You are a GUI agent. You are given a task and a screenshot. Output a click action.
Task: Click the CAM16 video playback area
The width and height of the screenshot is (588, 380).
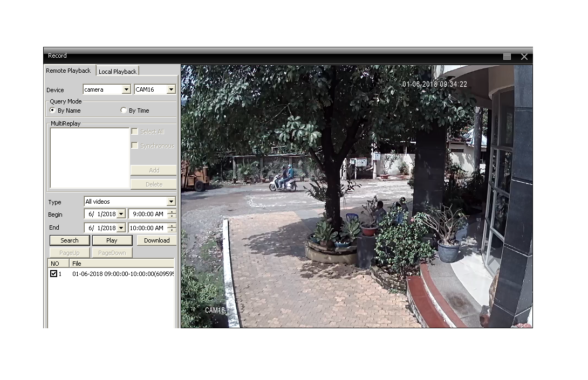click(356, 197)
